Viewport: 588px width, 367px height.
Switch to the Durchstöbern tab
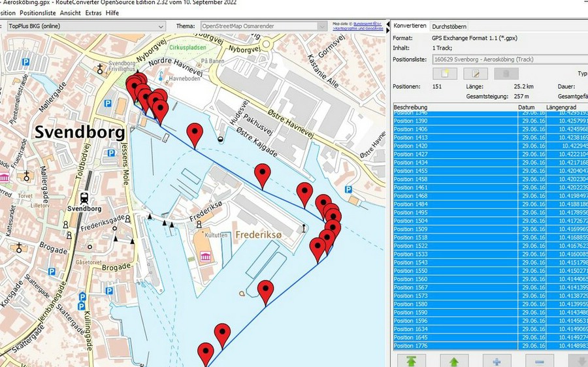click(x=449, y=26)
